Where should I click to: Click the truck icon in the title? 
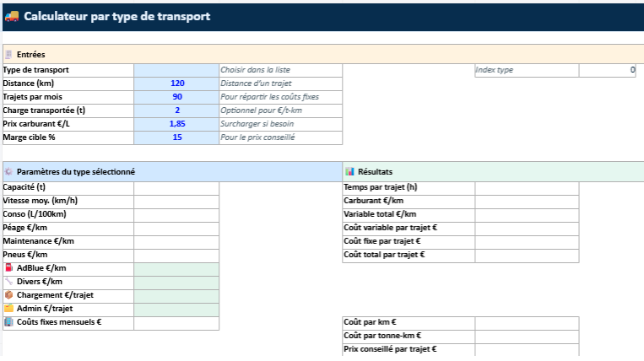point(12,17)
